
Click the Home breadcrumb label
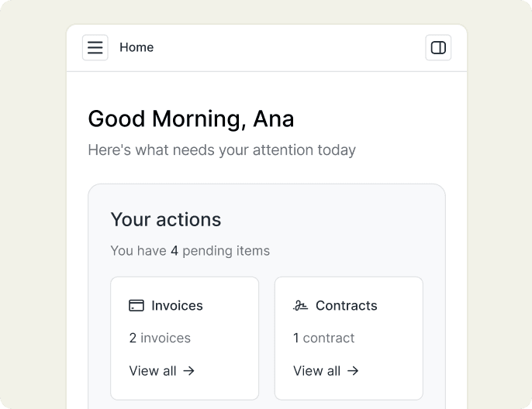coord(136,47)
